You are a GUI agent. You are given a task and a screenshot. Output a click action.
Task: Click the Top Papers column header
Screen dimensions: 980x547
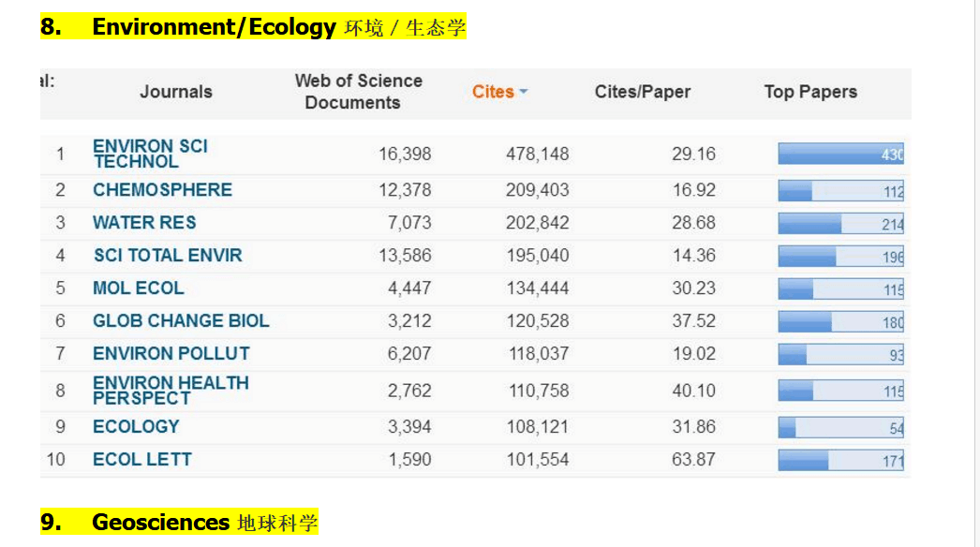click(x=810, y=92)
